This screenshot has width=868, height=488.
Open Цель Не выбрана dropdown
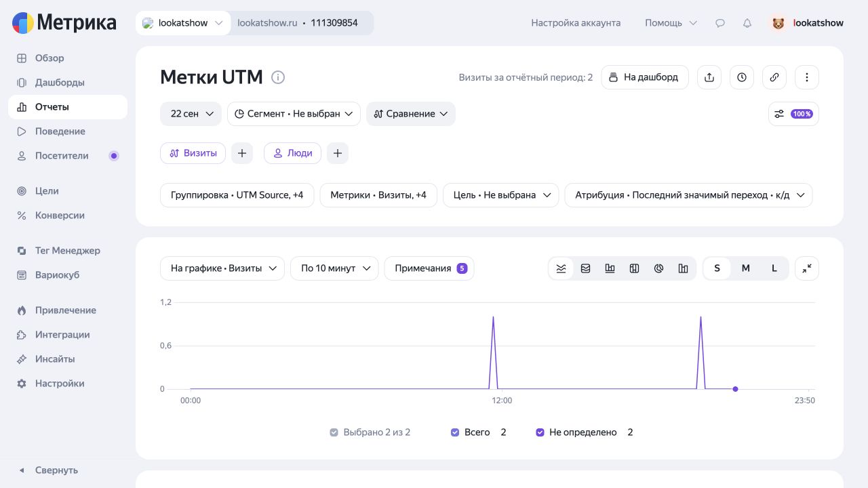click(501, 195)
